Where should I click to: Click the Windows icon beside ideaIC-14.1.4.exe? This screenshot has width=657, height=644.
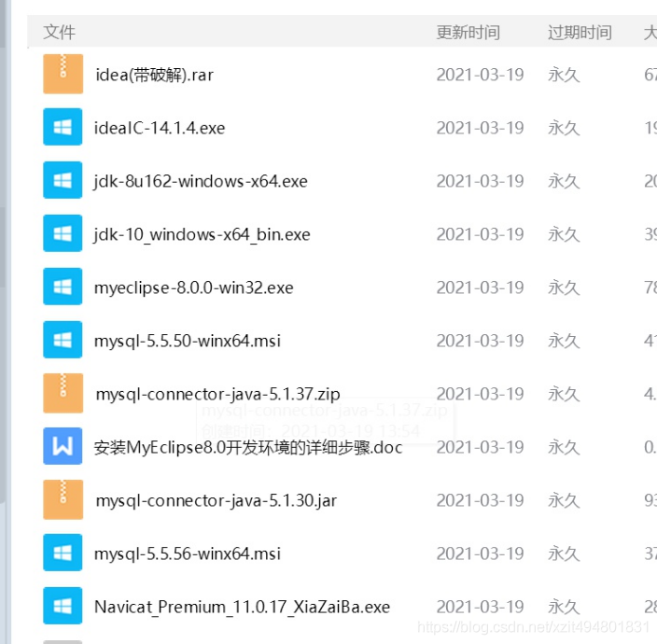pos(63,127)
